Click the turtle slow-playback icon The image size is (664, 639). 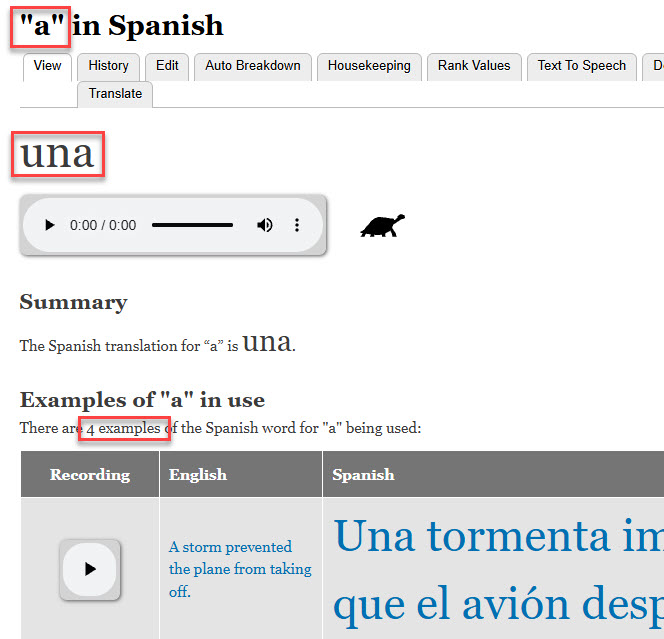click(382, 226)
